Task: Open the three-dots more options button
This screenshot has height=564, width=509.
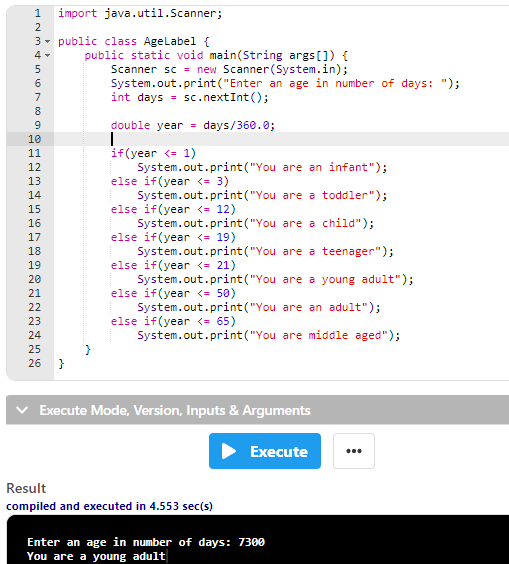Action: click(354, 451)
